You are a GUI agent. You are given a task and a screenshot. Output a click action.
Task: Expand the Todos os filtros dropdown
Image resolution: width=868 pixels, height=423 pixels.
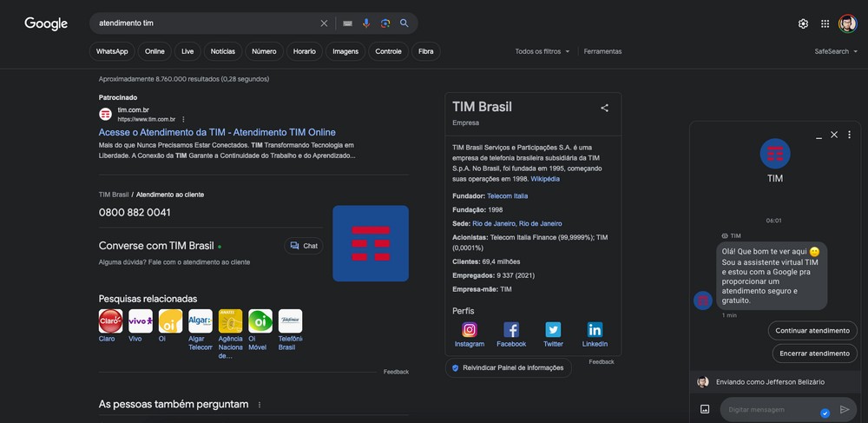(x=542, y=51)
